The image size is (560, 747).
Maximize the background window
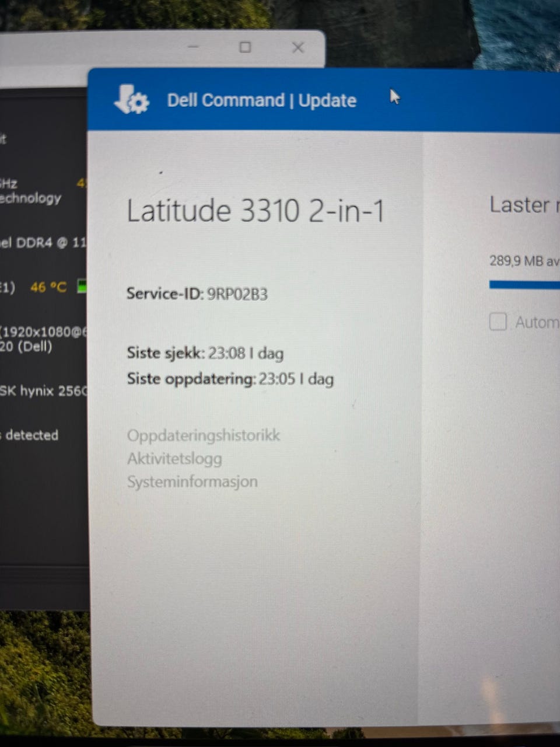[x=245, y=47]
